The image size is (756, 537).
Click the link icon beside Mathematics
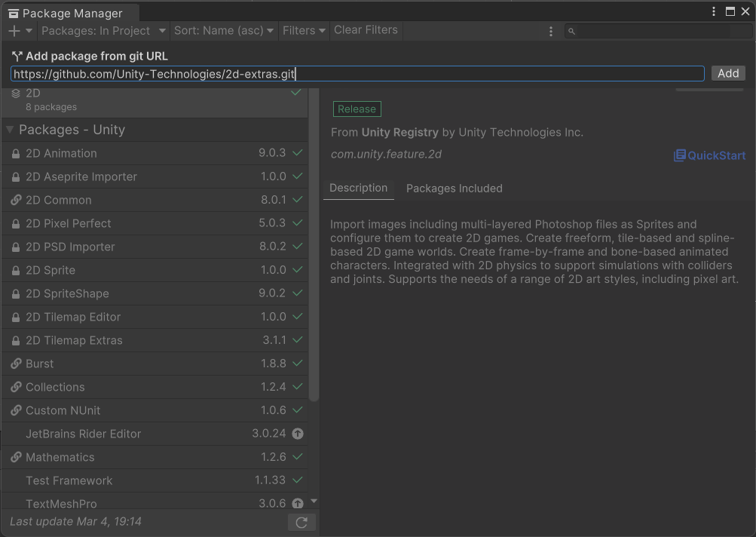tap(16, 457)
